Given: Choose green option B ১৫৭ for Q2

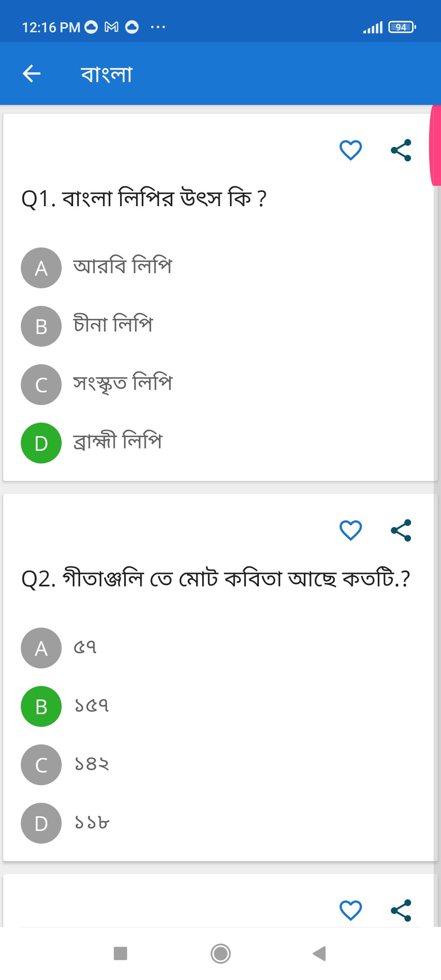Looking at the screenshot, I should 41,706.
